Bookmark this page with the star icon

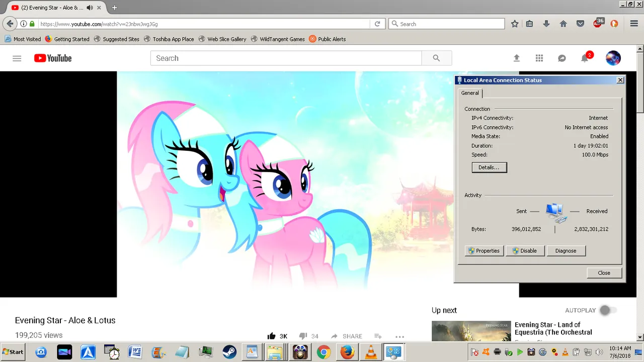click(x=515, y=24)
